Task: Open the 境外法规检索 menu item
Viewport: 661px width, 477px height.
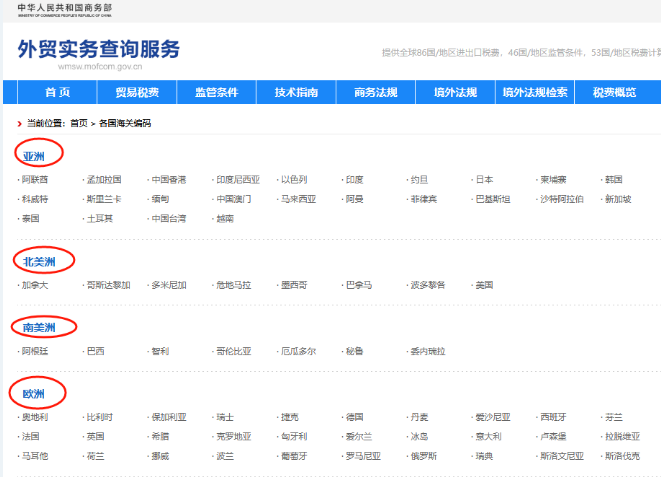Action: pos(535,92)
